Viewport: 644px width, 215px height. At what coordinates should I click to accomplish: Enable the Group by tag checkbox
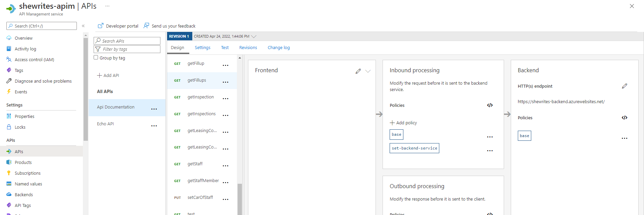(x=96, y=57)
